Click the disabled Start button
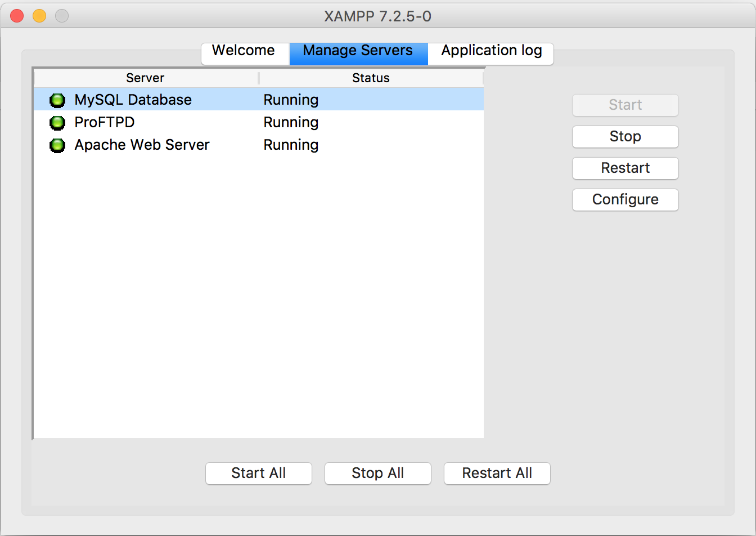 625,105
